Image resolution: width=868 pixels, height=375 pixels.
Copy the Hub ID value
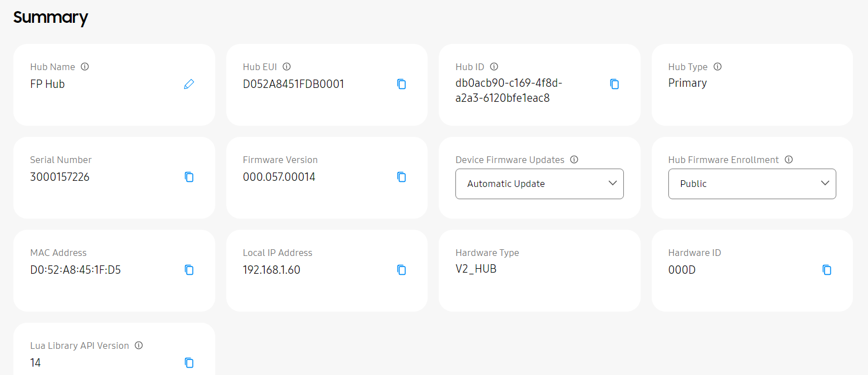(x=614, y=84)
